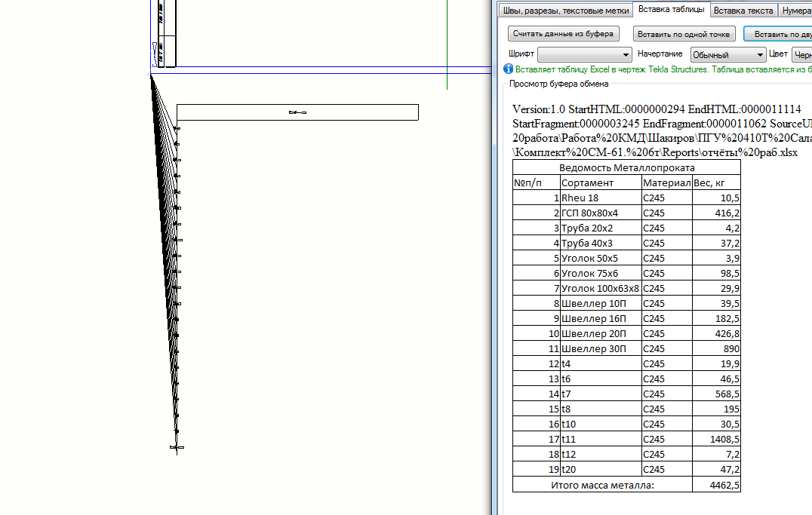Select the table header rectangle in the drawing
Viewport: 812px width, 515px height.
coord(297,112)
